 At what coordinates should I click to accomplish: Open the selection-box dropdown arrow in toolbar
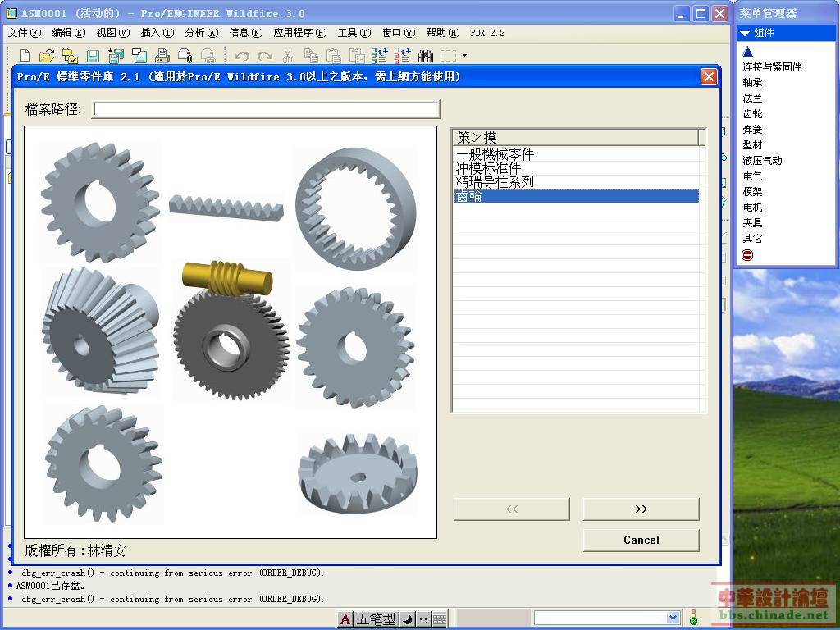(x=464, y=55)
